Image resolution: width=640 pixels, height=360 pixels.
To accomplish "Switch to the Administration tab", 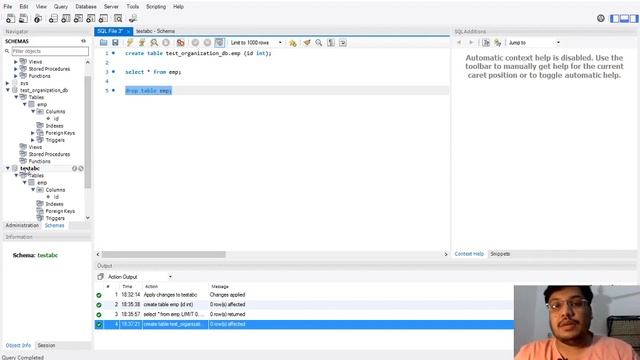I will click(22, 225).
